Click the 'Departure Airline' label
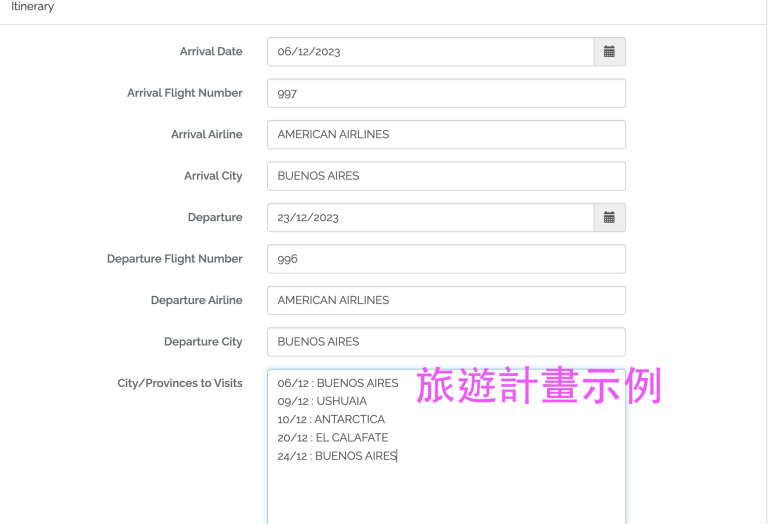Screen dimensions: 768x524 point(196,300)
